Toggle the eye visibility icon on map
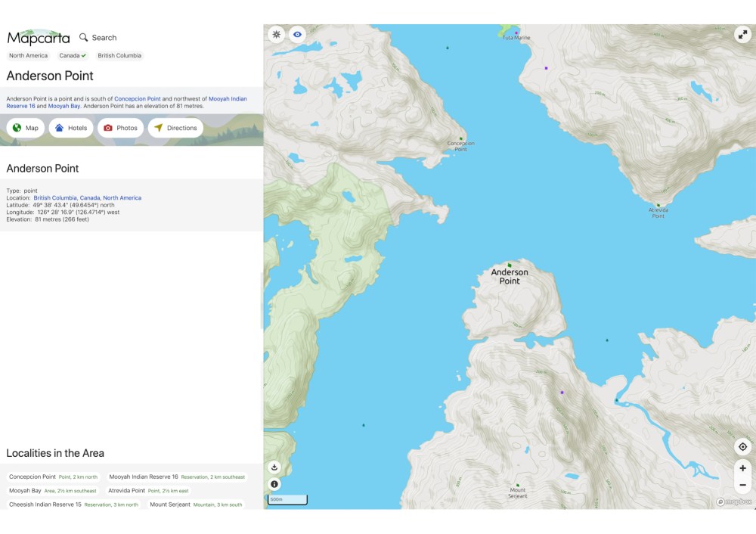 click(x=298, y=35)
